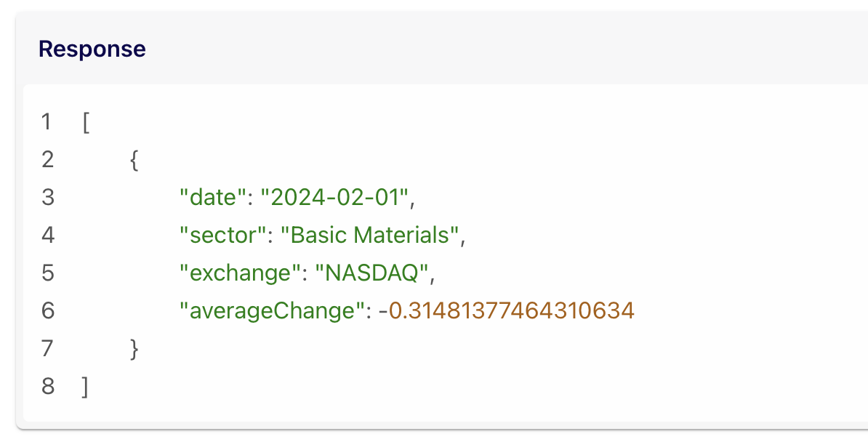Click the opening square bracket
This screenshot has width=868, height=442.
tap(87, 121)
